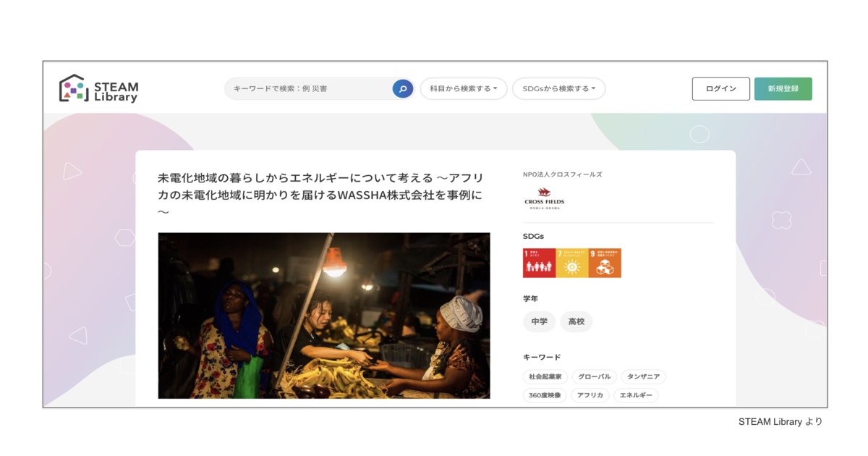
Task: Select the 中学 grade tag
Action: (540, 322)
